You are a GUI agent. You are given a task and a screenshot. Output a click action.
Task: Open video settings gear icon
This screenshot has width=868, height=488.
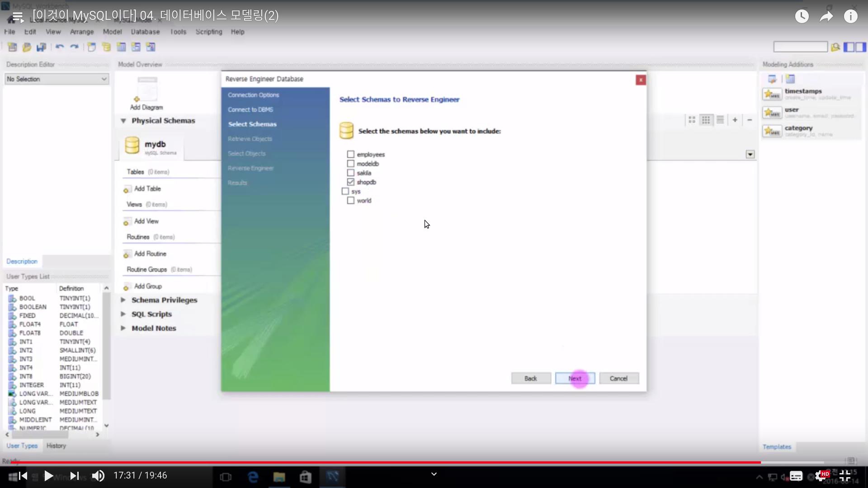tap(821, 476)
